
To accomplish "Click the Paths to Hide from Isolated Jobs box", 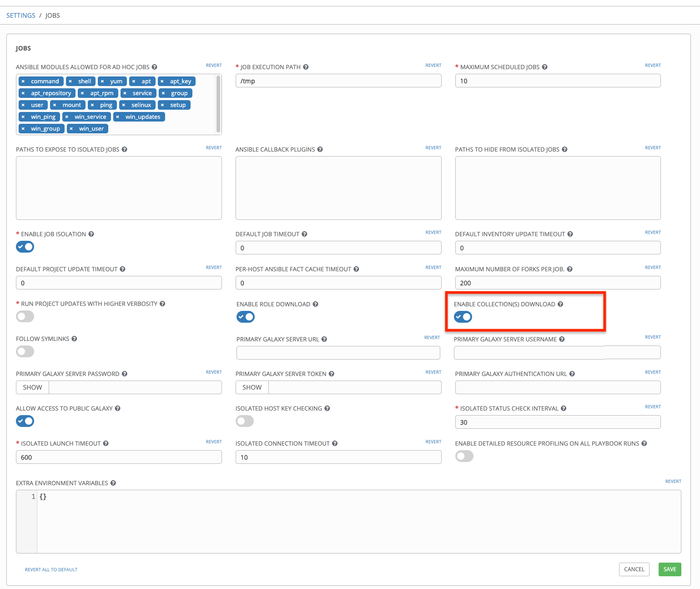I will click(x=558, y=188).
